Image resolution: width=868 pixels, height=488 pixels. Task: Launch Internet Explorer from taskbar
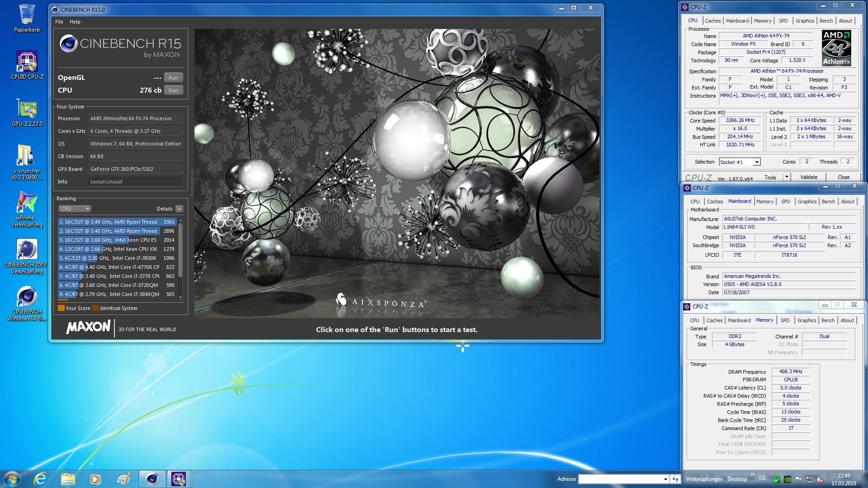point(40,479)
